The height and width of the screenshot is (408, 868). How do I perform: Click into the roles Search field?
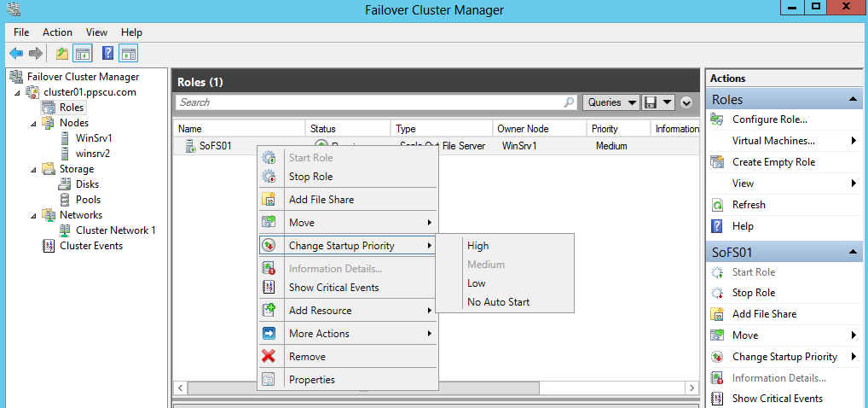[x=371, y=102]
